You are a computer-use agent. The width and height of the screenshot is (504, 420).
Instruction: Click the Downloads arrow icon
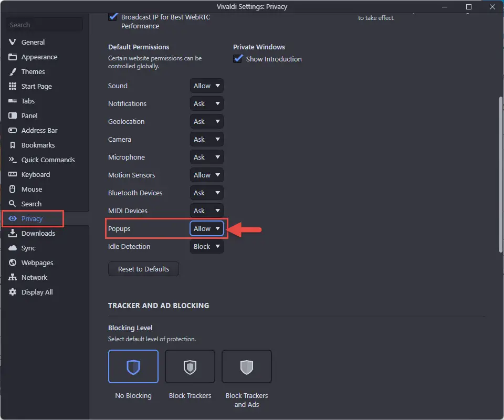13,233
